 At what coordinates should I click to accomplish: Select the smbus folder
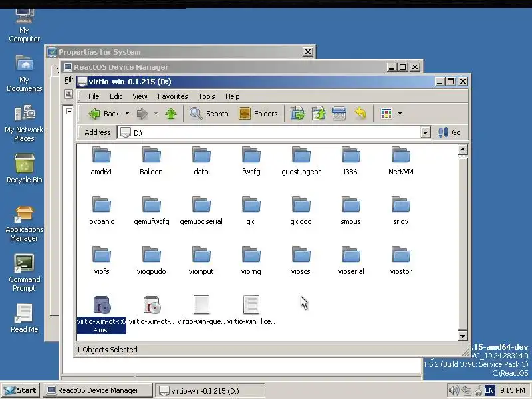click(351, 210)
